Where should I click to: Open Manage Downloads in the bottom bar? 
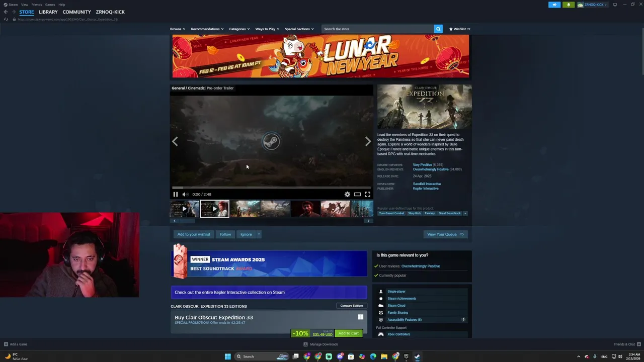point(320,344)
